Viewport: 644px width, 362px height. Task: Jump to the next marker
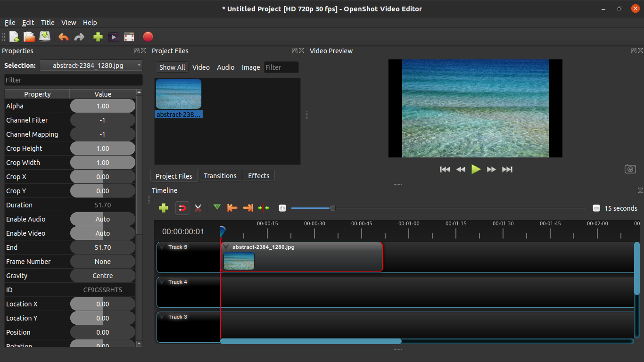click(x=248, y=208)
